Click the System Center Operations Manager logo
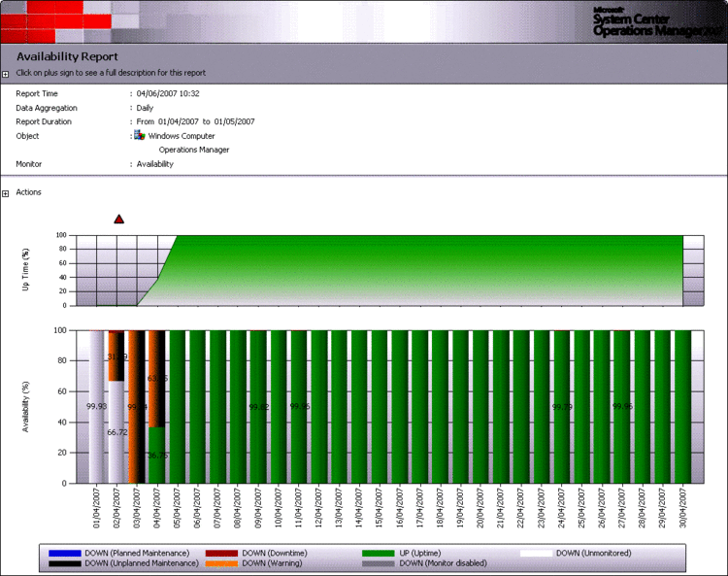The image size is (728, 576). click(657, 19)
